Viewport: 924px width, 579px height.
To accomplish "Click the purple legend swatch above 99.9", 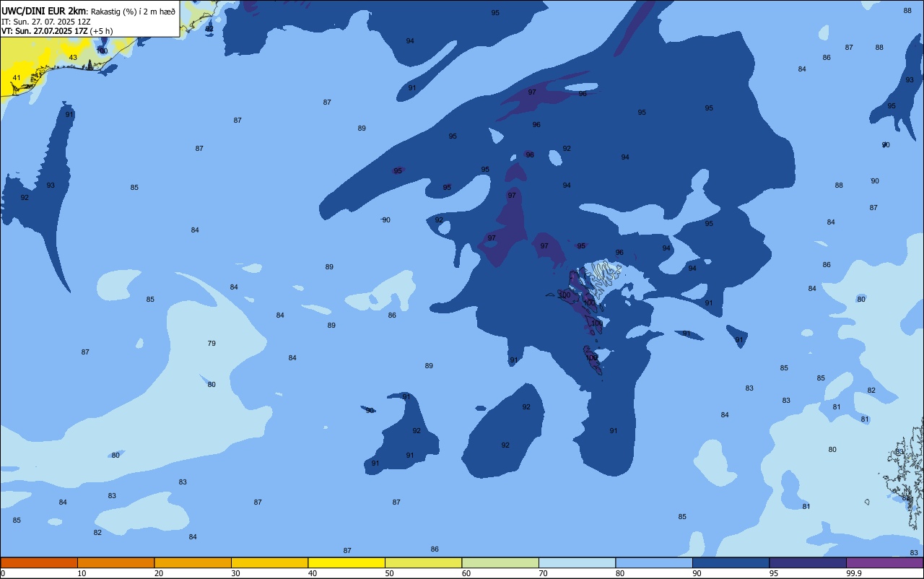I will pos(884,562).
